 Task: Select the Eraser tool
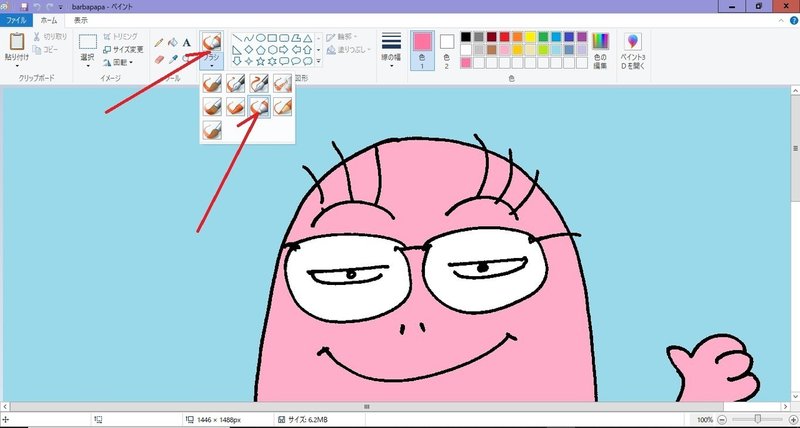click(159, 59)
